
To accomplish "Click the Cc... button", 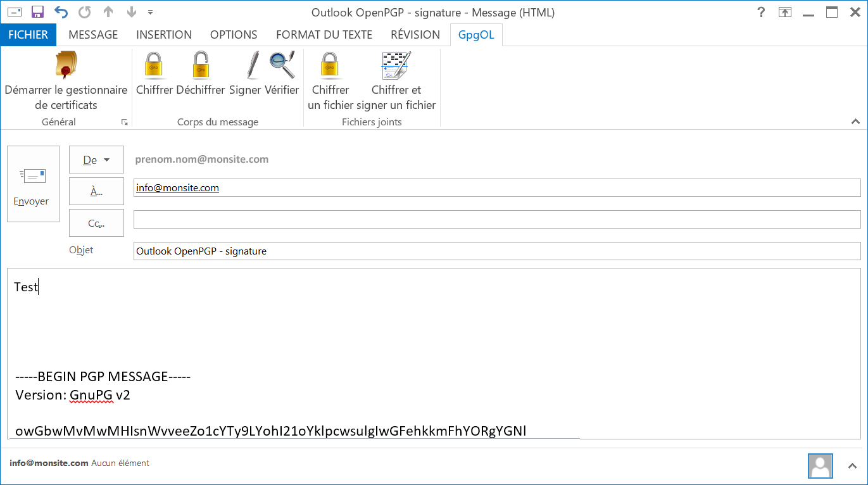I will tap(96, 223).
